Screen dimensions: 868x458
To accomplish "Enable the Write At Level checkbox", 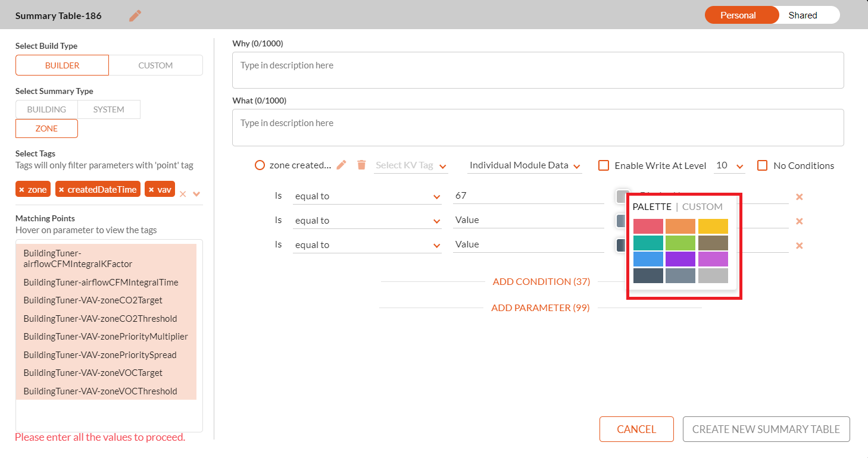I will [x=604, y=166].
